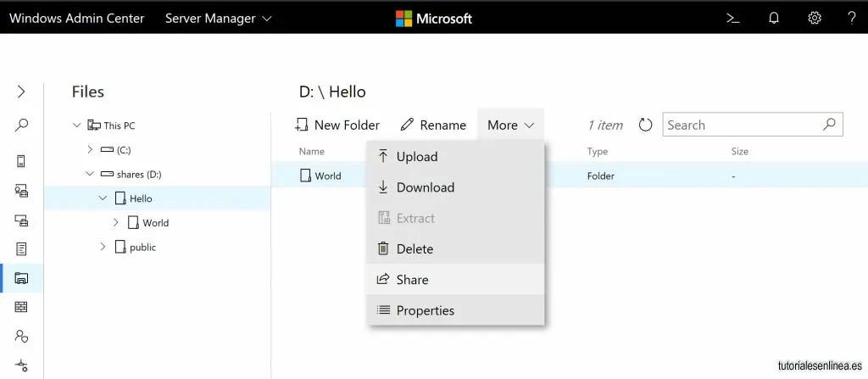Select the Files tool icon in sidebar

(21, 278)
